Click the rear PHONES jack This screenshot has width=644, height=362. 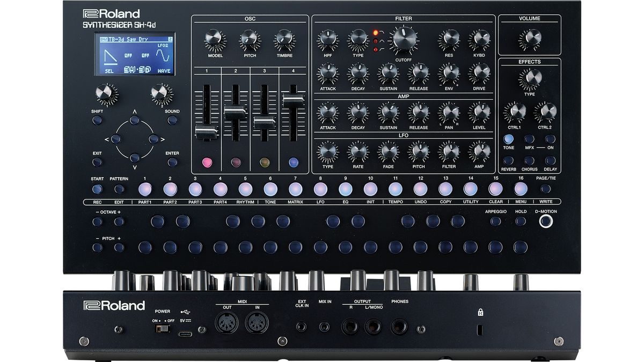tap(399, 326)
